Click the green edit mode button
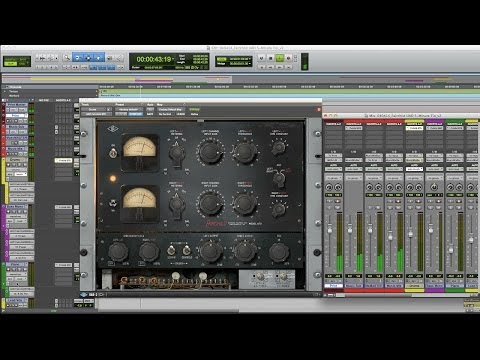The image size is (480, 360). [x=11, y=64]
